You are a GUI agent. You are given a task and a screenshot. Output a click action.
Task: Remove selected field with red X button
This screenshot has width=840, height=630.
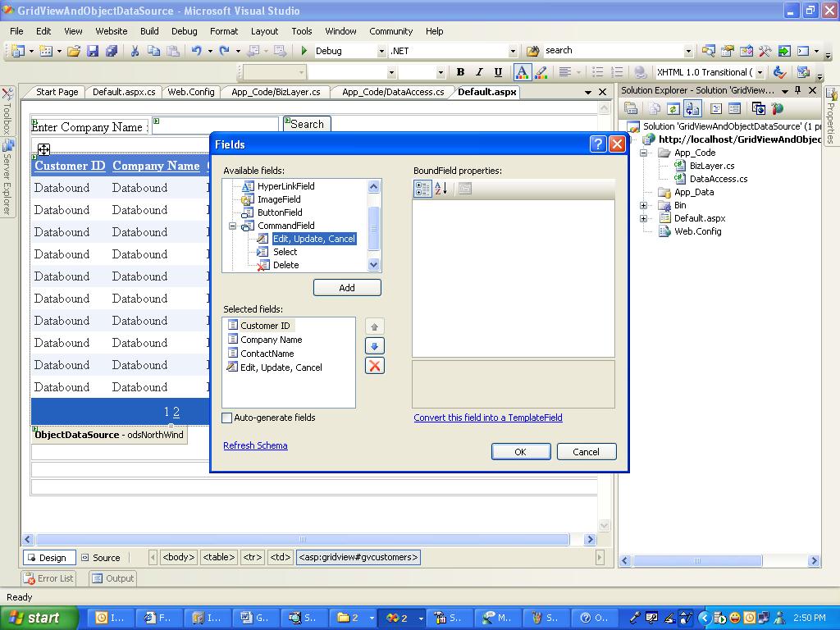point(374,366)
